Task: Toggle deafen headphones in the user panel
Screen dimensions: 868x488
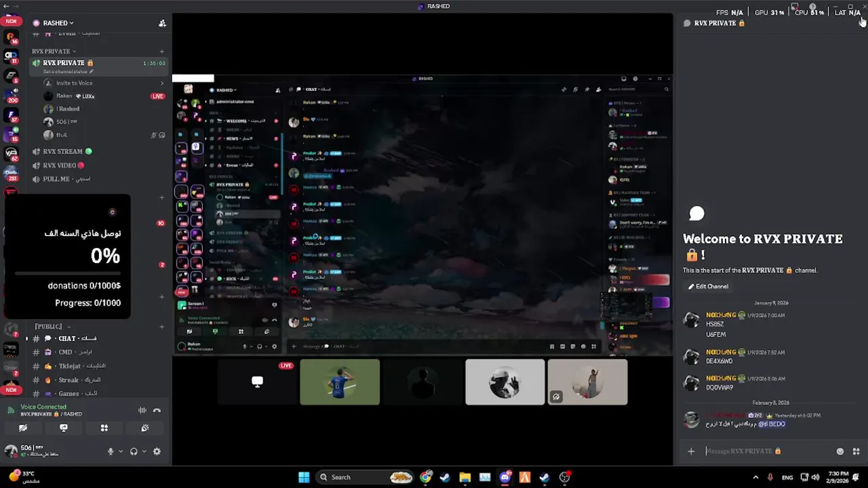Action: click(x=134, y=451)
